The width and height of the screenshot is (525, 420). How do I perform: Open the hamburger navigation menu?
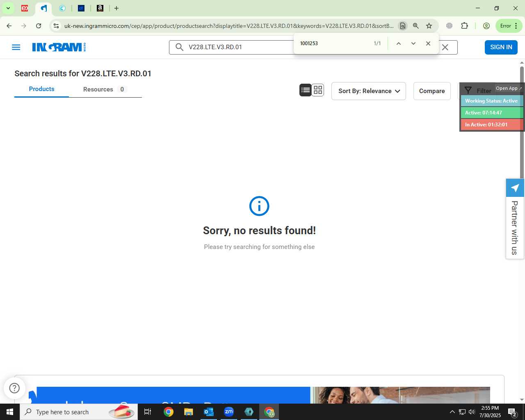(16, 47)
